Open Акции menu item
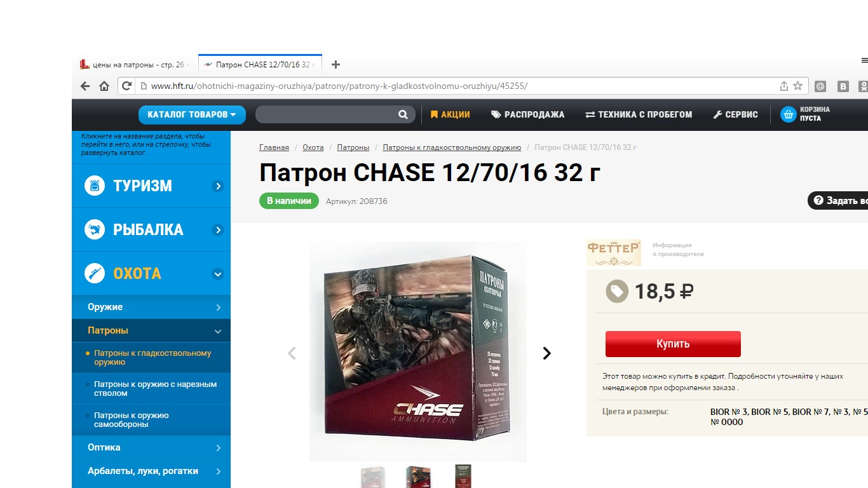 [450, 114]
